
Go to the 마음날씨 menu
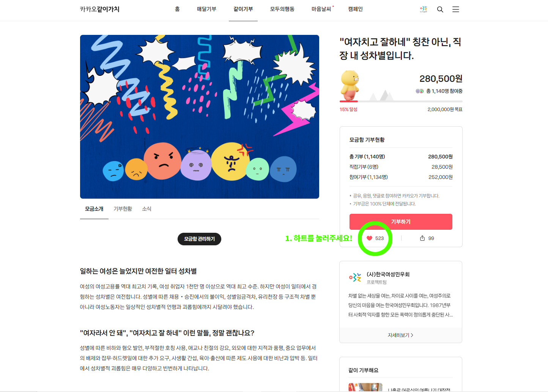pos(321,9)
